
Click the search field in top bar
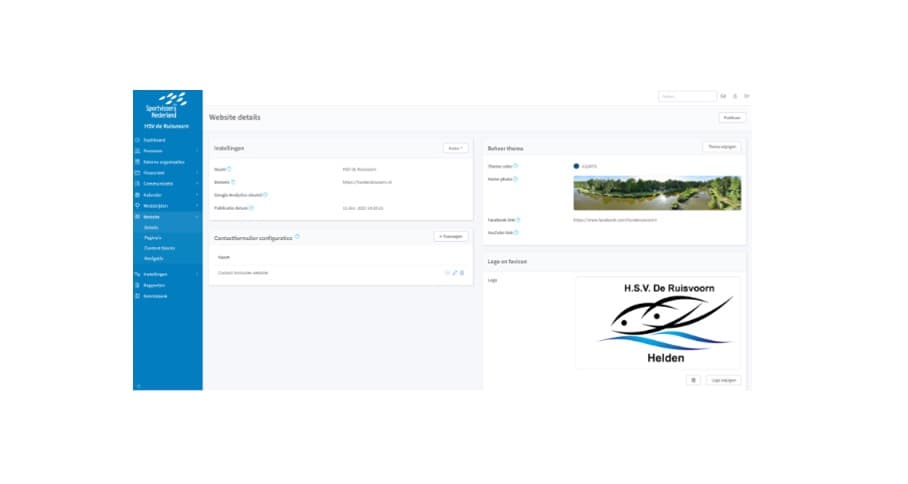[686, 96]
